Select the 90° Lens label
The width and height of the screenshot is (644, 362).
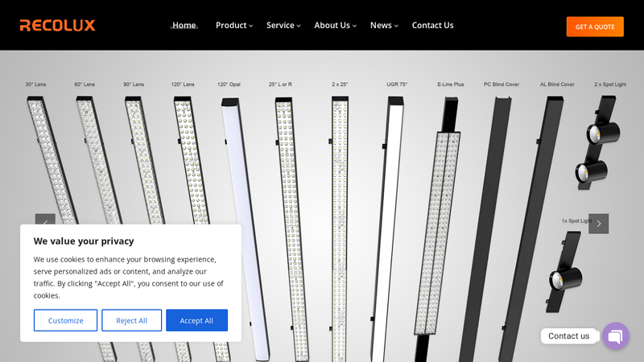134,84
